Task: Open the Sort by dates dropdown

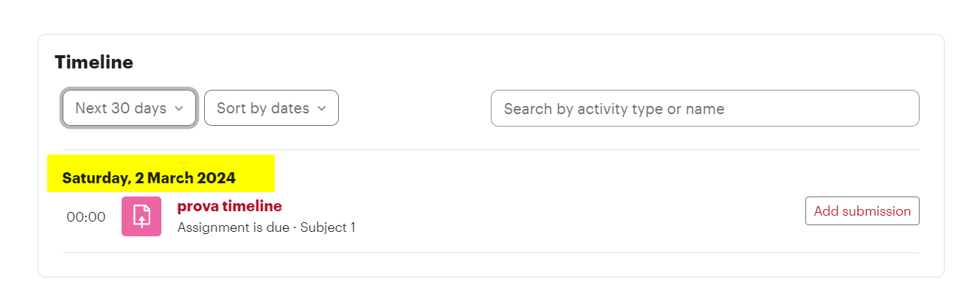Action: pos(271,108)
